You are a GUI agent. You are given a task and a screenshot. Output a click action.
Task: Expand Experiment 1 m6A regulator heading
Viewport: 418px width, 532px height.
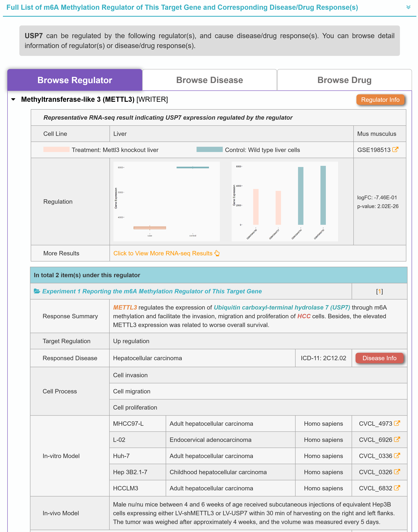coord(152,291)
